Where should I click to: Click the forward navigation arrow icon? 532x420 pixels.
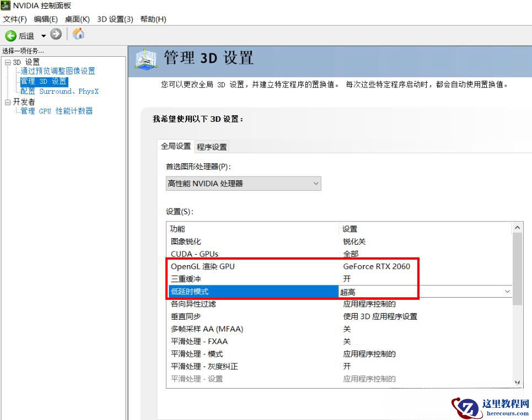[55, 34]
